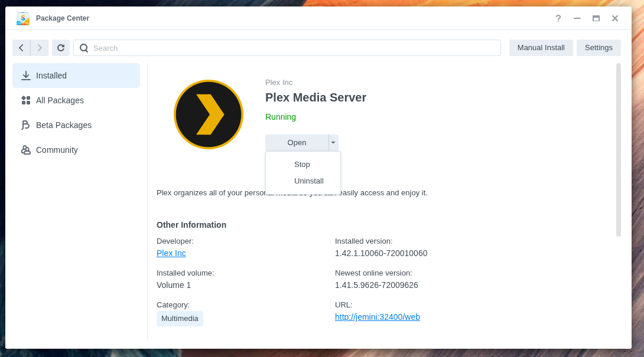Image resolution: width=644 pixels, height=357 pixels.
Task: Maximize the Package Center window
Action: point(596,18)
